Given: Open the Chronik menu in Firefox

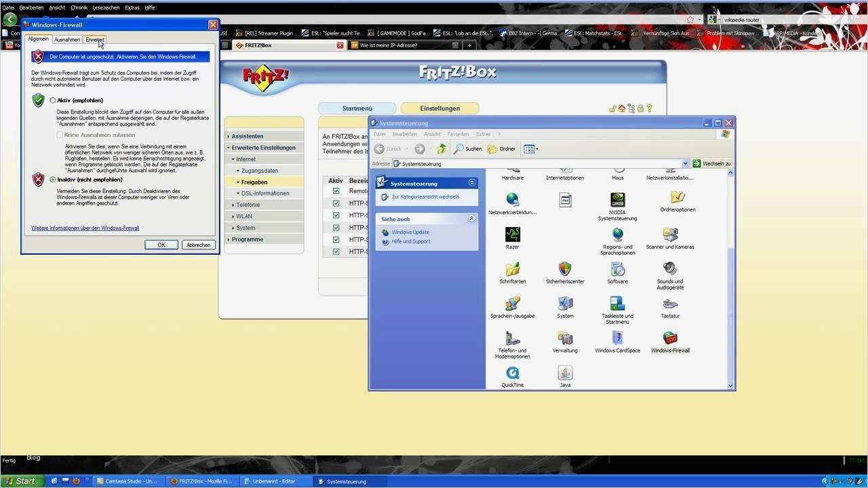Looking at the screenshot, I should click(79, 7).
